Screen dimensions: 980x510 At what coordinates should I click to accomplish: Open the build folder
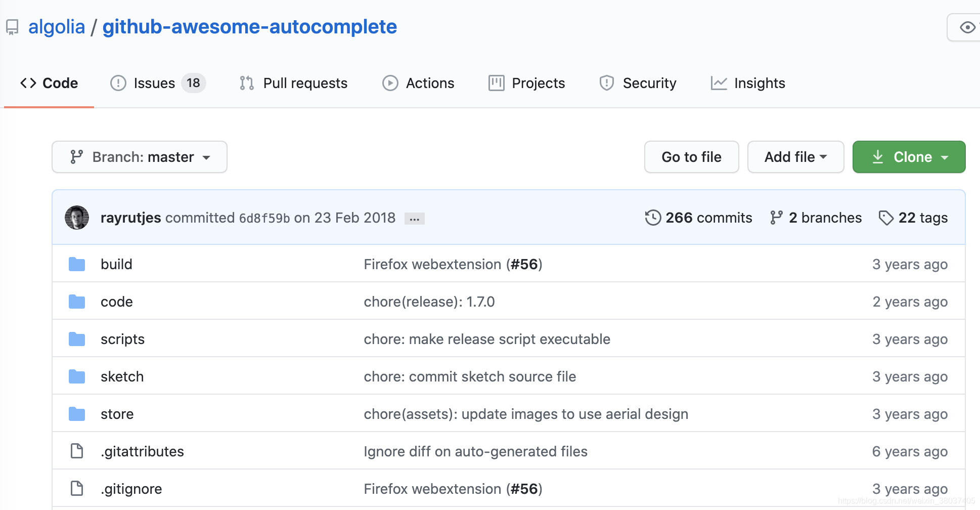[x=116, y=264]
